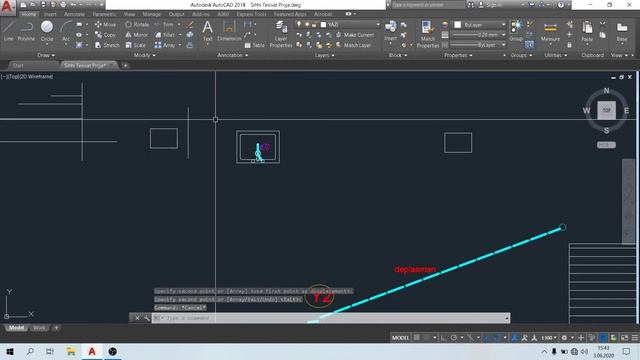This screenshot has width=640, height=360.
Task: Open the Measure tool
Action: pyautogui.click(x=550, y=31)
